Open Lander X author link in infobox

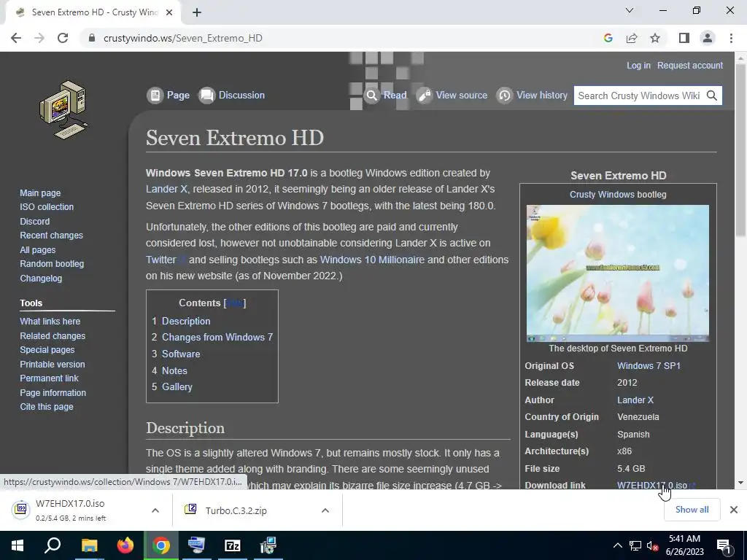(x=635, y=400)
